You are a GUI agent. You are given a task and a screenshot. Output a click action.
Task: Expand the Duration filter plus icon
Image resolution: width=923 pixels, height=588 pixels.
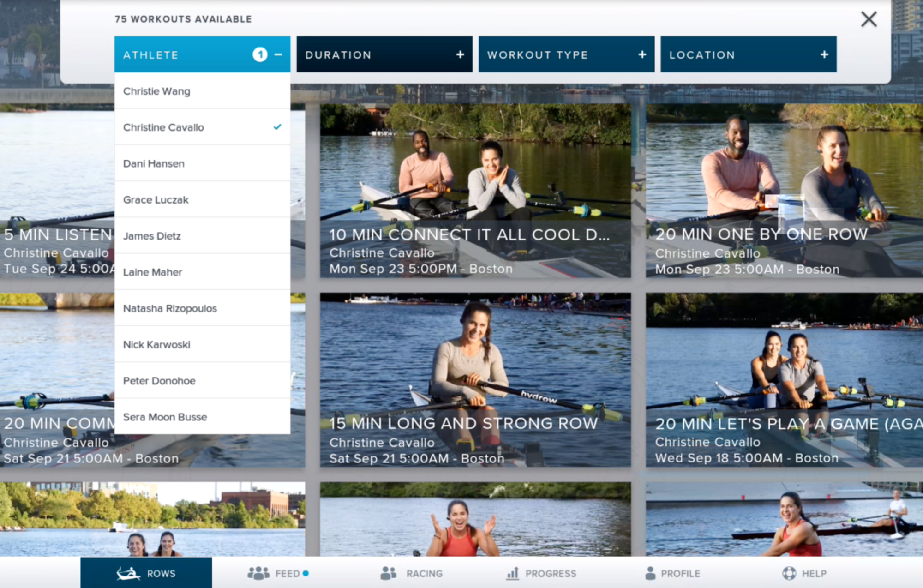460,54
